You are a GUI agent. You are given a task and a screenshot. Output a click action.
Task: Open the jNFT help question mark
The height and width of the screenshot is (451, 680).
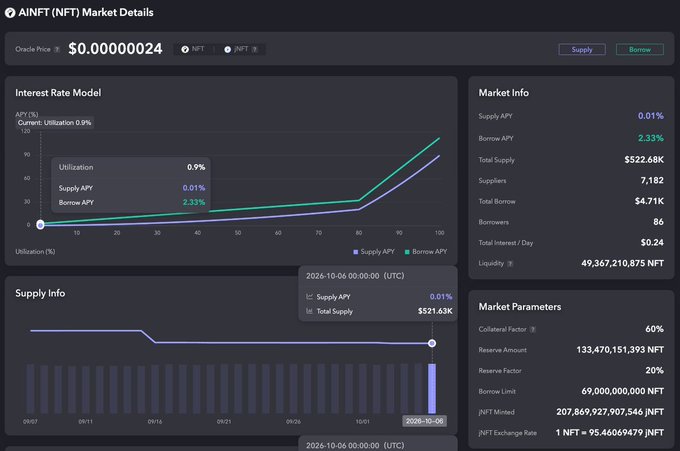[x=255, y=49]
